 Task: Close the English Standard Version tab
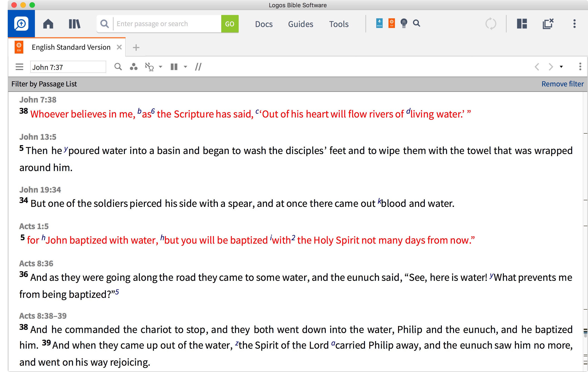coord(119,47)
